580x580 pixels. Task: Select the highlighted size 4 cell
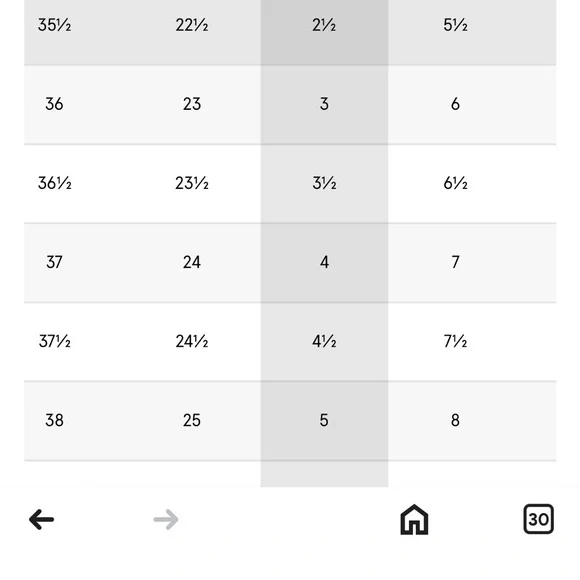click(324, 262)
